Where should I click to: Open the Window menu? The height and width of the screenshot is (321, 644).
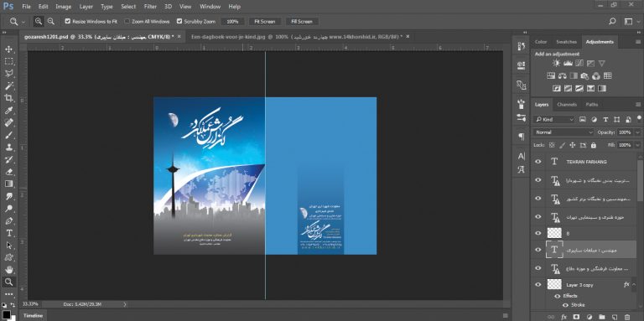pos(210,7)
